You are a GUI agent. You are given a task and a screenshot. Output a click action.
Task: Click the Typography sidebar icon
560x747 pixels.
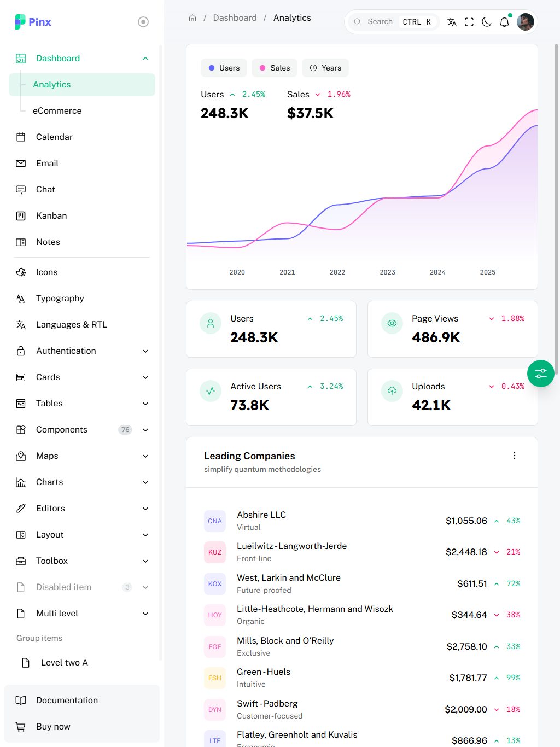(x=21, y=299)
